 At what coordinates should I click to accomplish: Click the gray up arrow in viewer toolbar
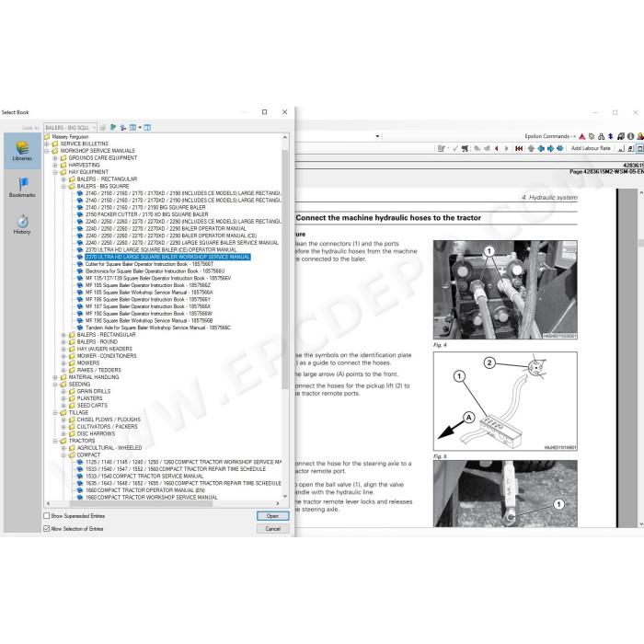[x=531, y=148]
